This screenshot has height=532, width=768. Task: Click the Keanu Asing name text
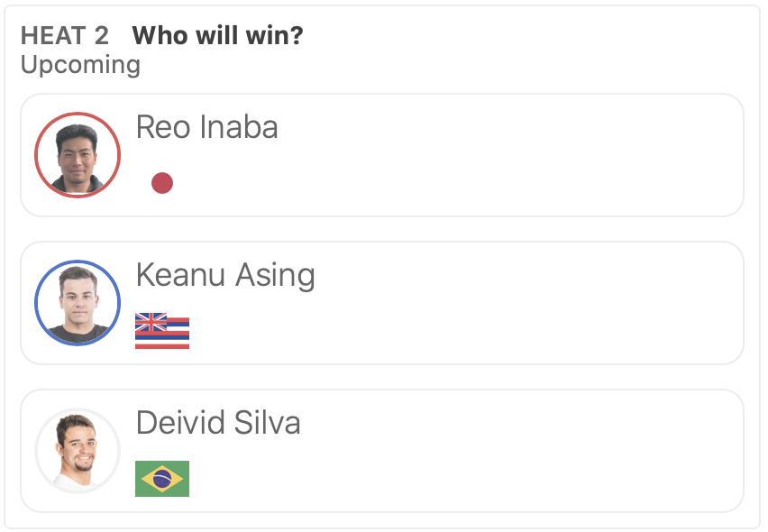point(225,275)
